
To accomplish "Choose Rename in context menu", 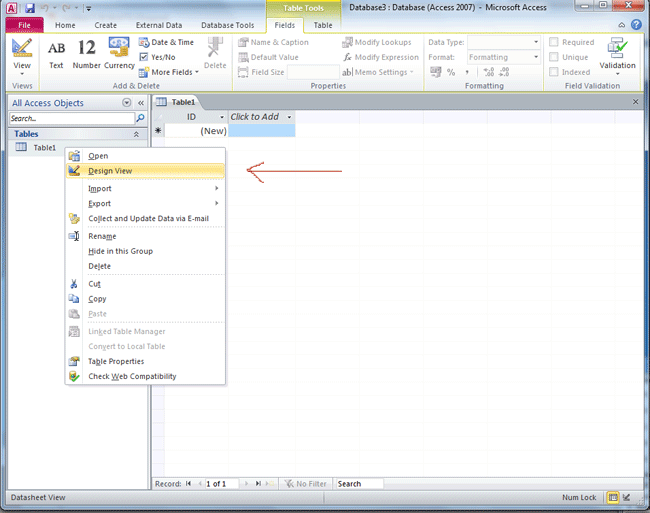I will coord(145,236).
